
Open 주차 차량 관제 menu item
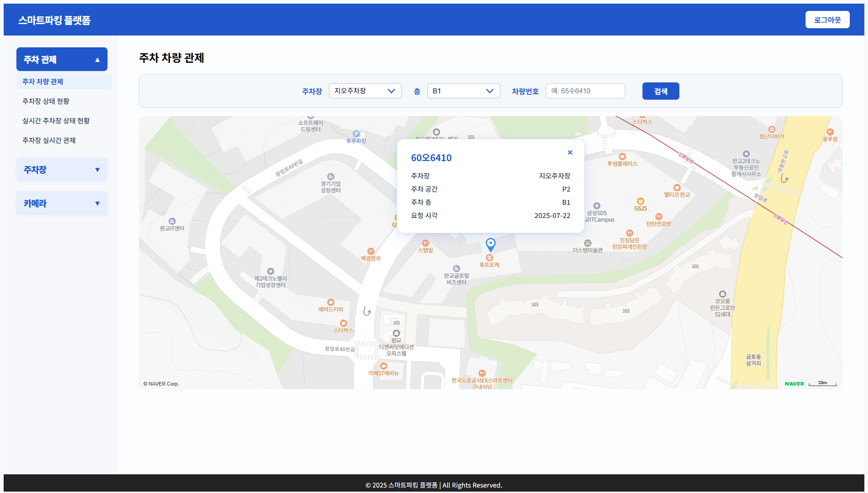64,81
